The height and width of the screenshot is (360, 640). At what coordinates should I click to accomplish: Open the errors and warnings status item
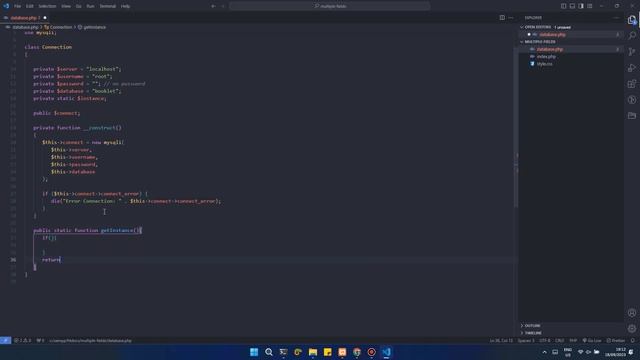(22, 340)
